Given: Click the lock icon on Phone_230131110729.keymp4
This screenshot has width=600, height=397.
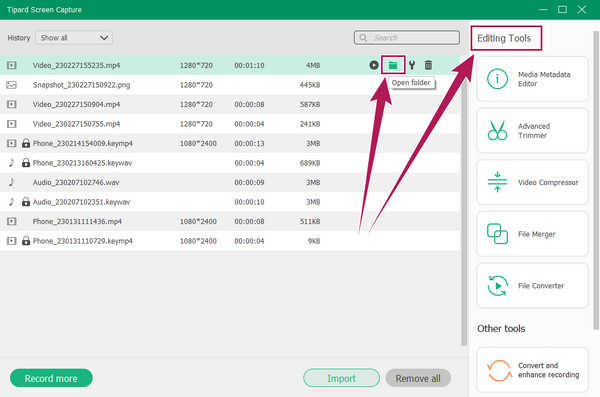Looking at the screenshot, I should (26, 241).
